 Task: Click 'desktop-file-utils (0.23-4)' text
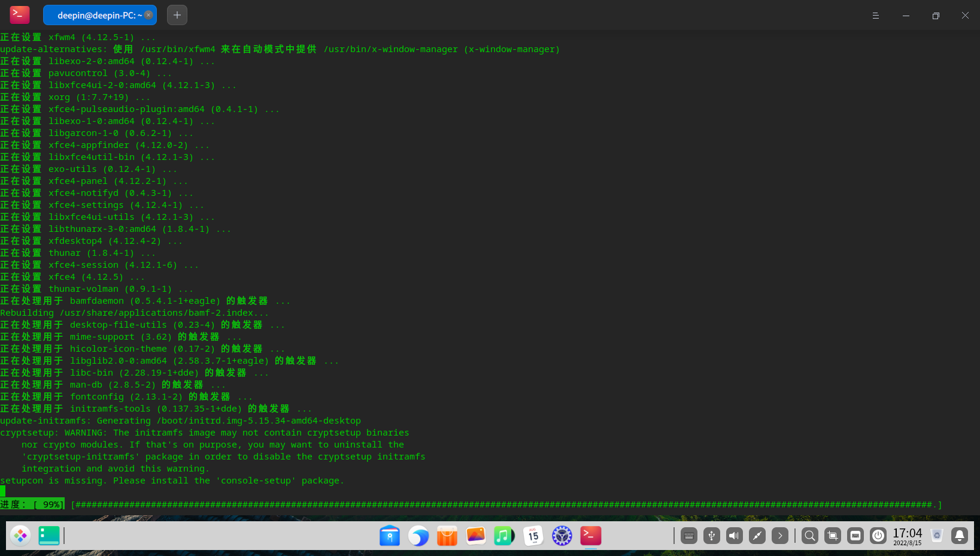(142, 325)
